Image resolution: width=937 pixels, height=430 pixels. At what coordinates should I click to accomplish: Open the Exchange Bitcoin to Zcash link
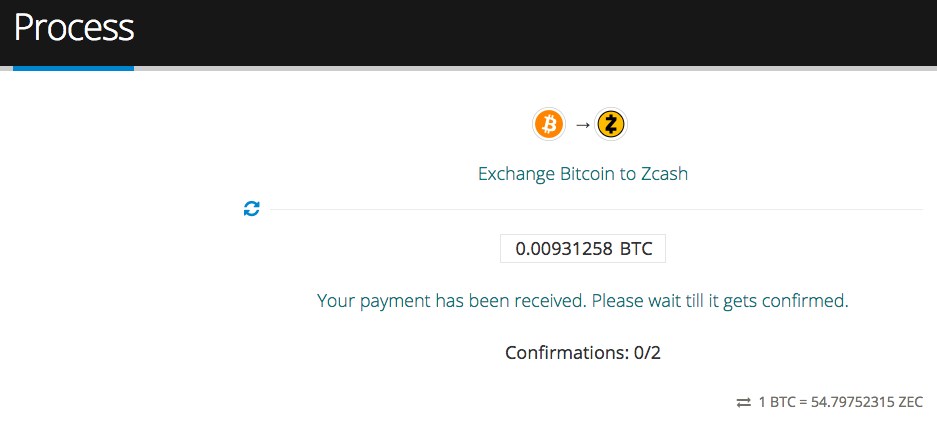(x=583, y=174)
